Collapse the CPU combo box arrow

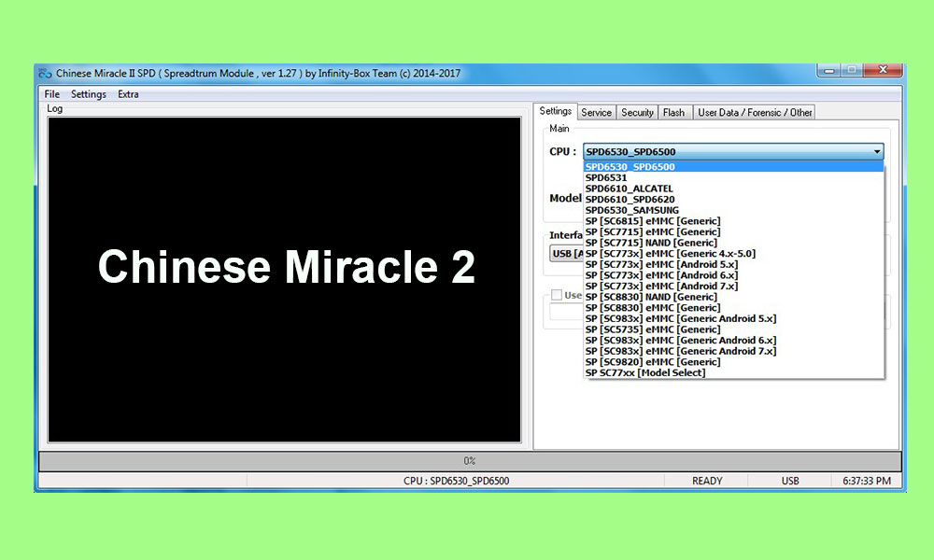pyautogui.click(x=877, y=152)
